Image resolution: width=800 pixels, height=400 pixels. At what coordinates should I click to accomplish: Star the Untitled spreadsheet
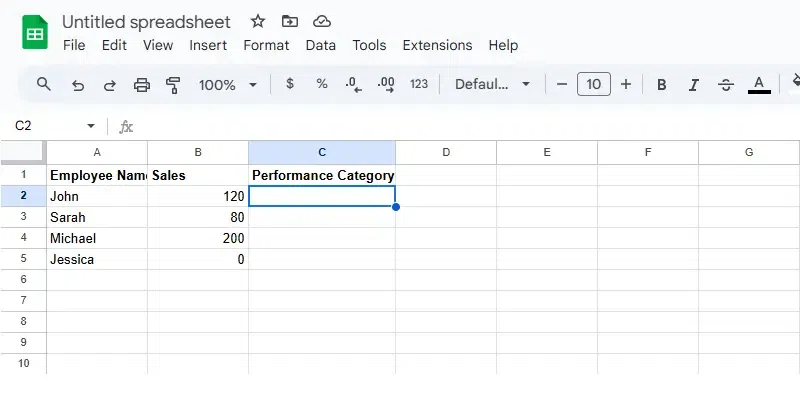pos(258,21)
